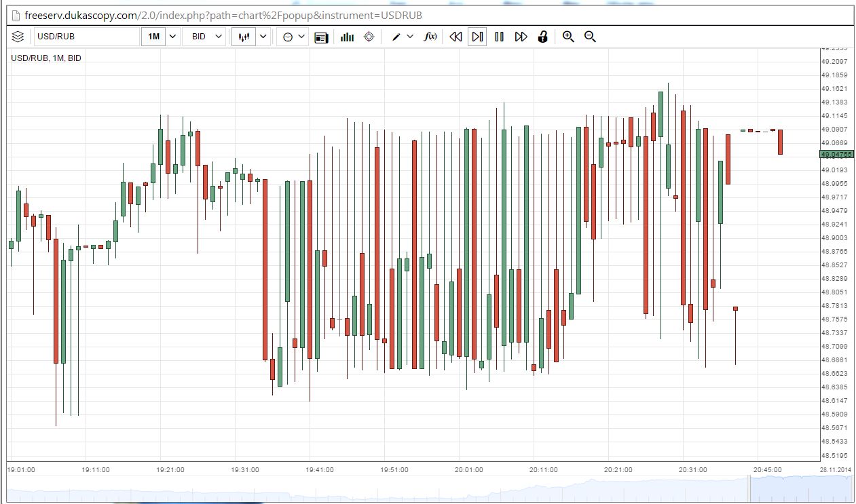
Task: Click the USD/RUB, 1M, BID chart label
Action: pos(46,58)
